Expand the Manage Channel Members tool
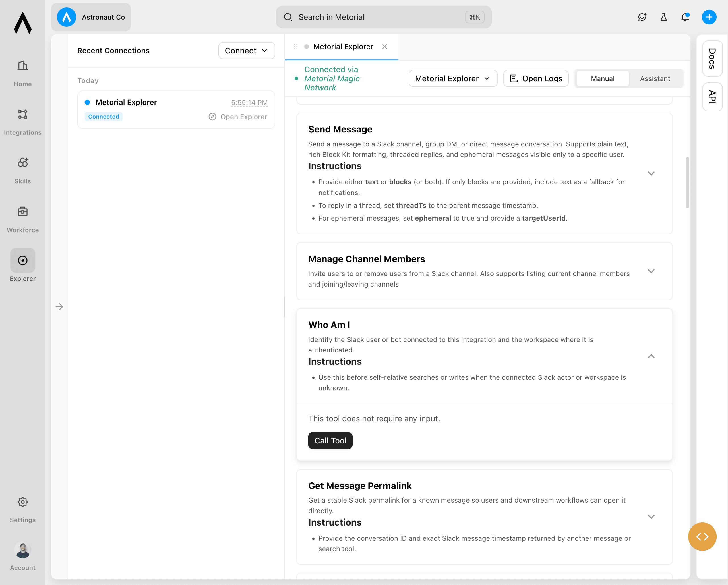728x585 pixels. (651, 271)
